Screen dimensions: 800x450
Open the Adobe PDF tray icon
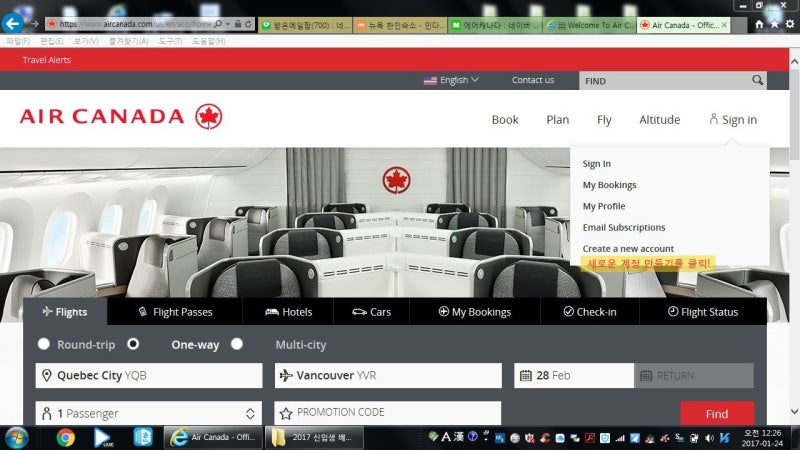point(590,438)
